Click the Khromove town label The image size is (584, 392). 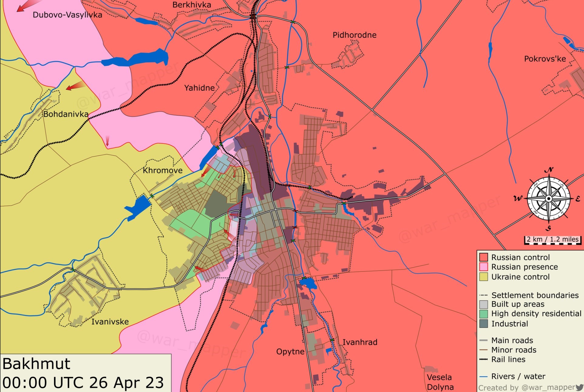(x=163, y=170)
